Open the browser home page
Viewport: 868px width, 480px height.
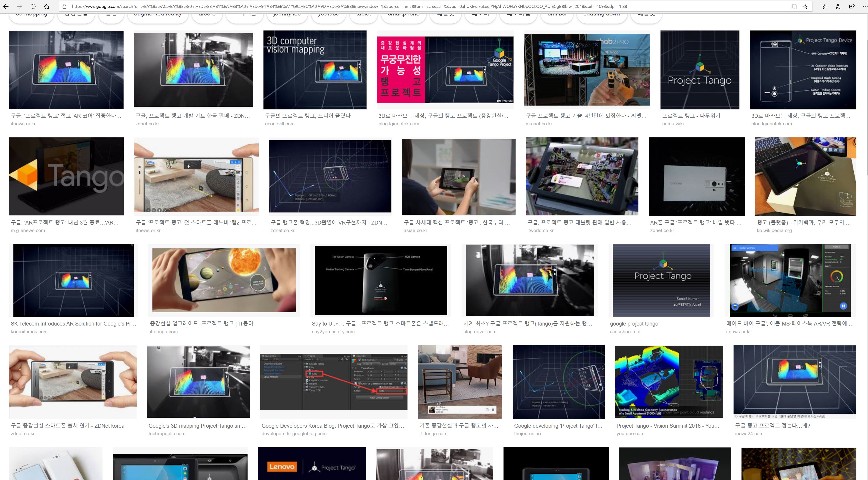(x=46, y=6)
